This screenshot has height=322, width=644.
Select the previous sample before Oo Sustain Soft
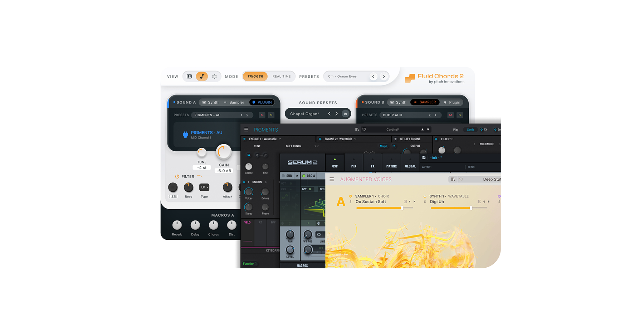[x=410, y=202]
